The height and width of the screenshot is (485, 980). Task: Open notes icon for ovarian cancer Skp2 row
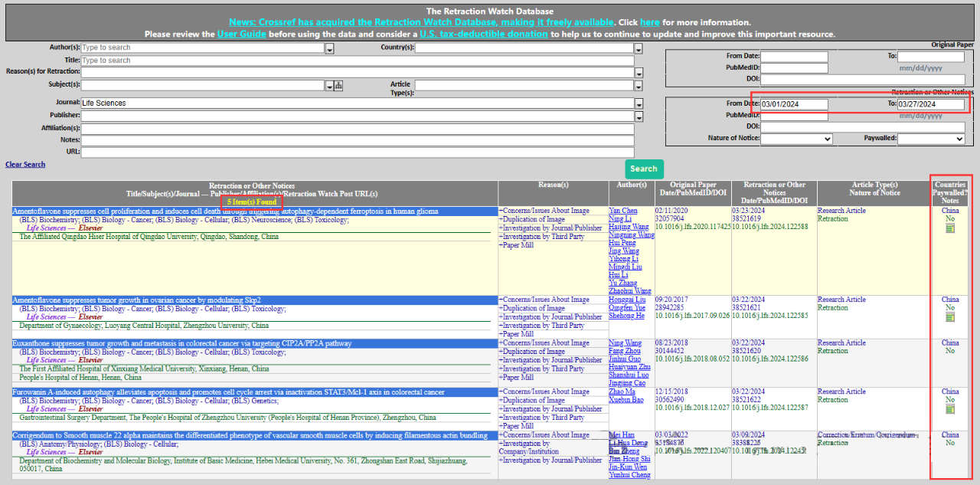[x=950, y=317]
